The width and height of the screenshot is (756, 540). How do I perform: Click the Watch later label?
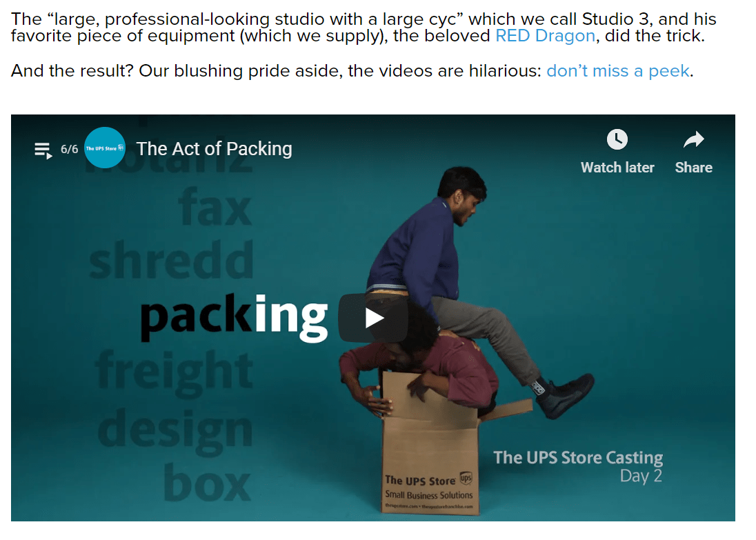coord(617,168)
